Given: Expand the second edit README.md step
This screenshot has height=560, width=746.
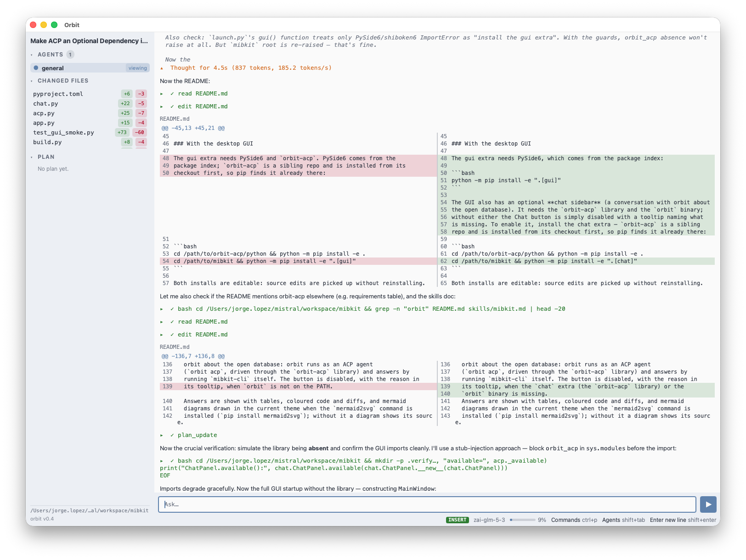Looking at the screenshot, I should [162, 335].
